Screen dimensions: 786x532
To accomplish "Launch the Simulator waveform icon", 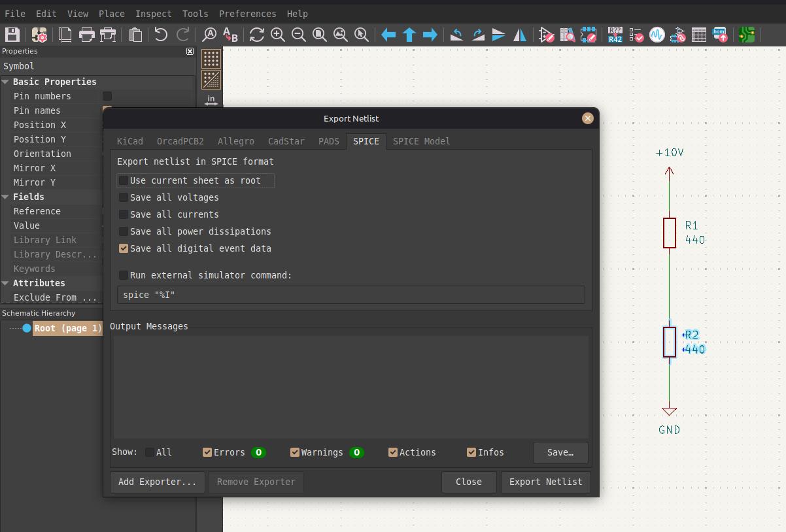I will click(x=657, y=35).
